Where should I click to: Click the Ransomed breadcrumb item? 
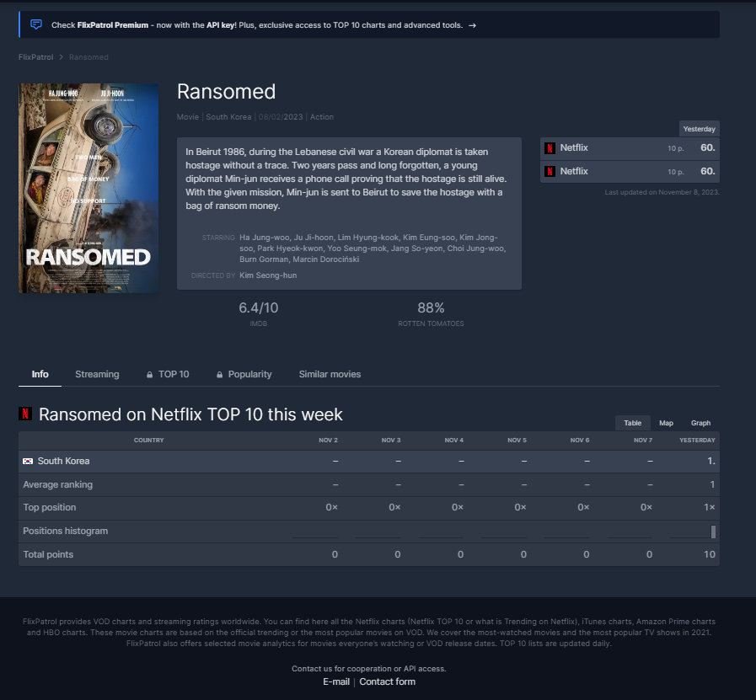tap(88, 56)
